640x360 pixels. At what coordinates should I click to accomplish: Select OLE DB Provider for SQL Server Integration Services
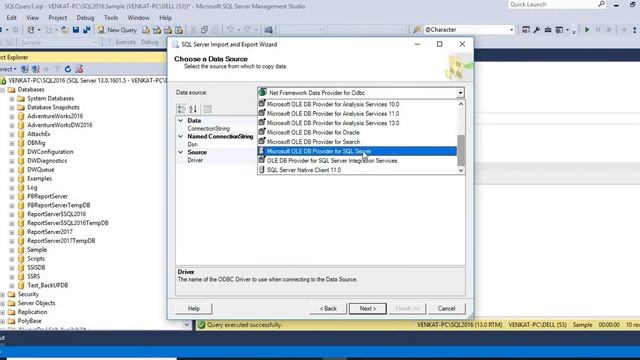click(x=357, y=160)
